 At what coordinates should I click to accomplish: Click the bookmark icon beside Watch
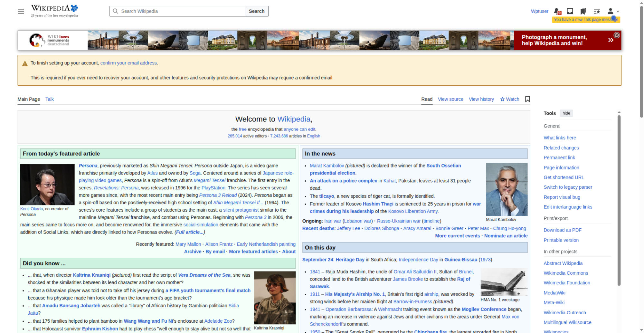[527, 99]
